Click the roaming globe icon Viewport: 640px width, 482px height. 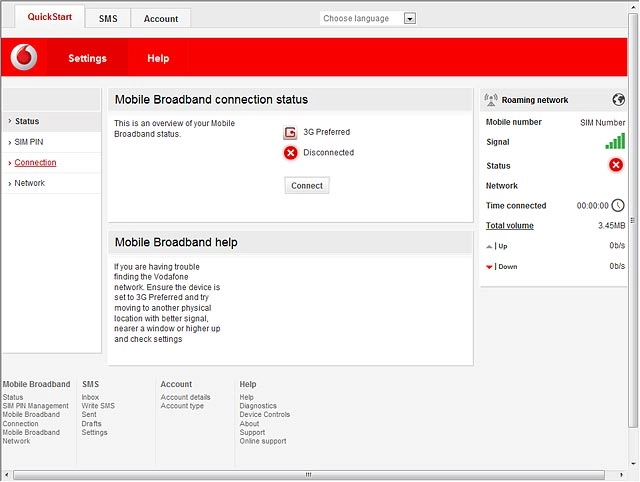tap(618, 100)
